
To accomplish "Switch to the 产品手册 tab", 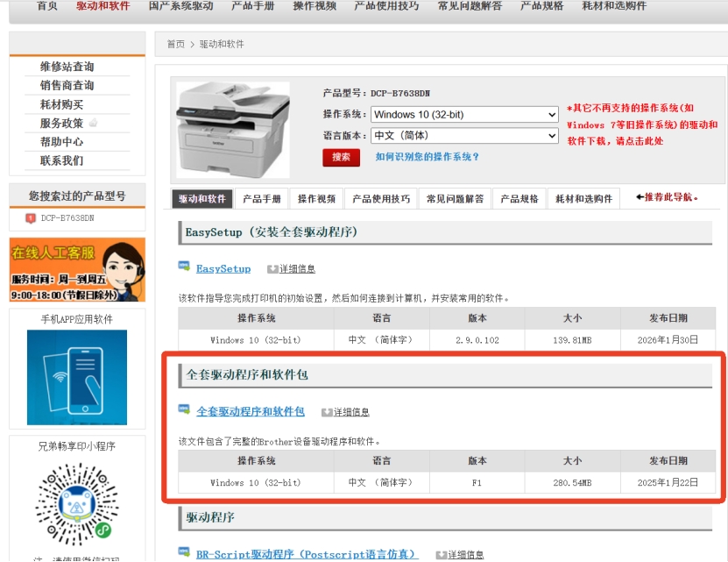I will pyautogui.click(x=262, y=199).
